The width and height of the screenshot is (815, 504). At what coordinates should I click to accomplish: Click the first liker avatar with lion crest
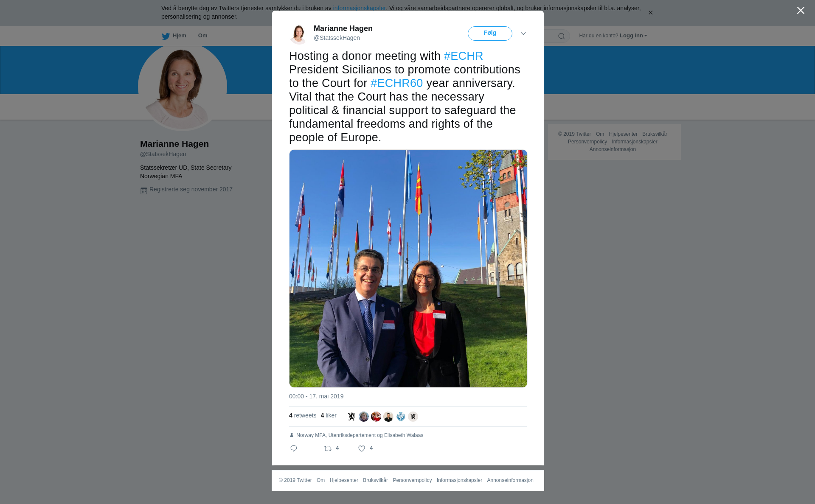351,417
